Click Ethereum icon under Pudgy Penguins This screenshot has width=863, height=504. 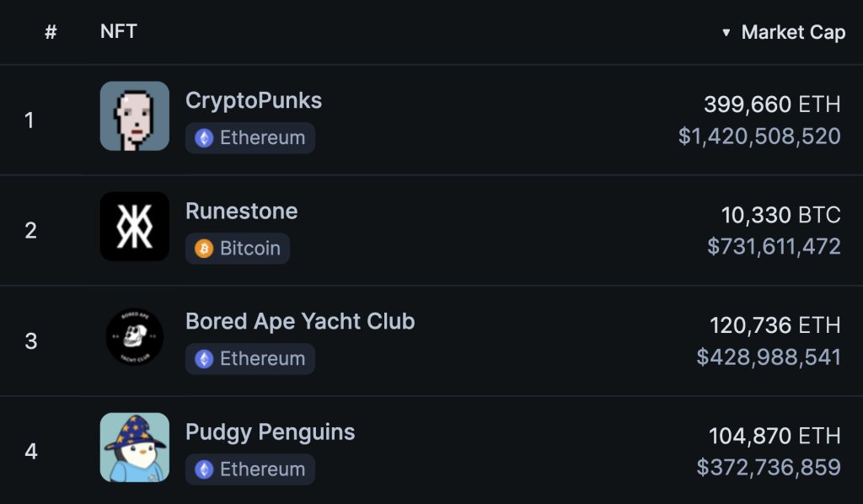(204, 469)
